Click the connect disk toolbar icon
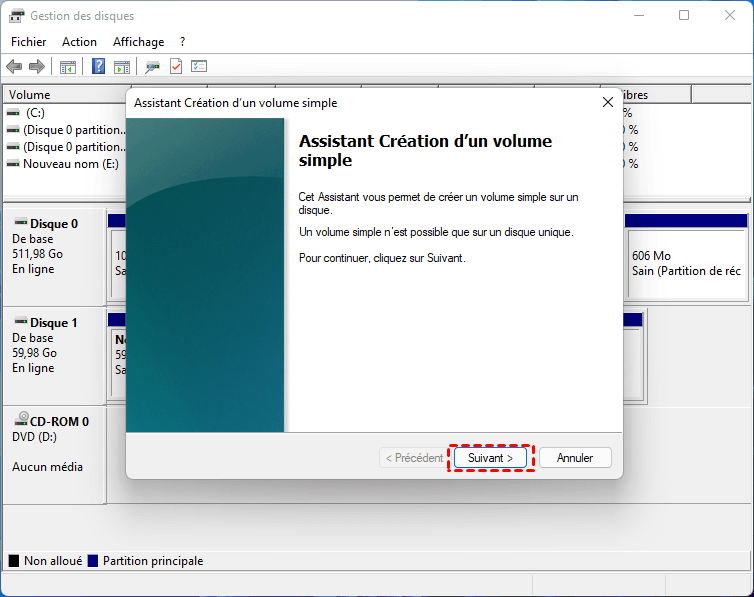This screenshot has height=597, width=754. click(152, 67)
